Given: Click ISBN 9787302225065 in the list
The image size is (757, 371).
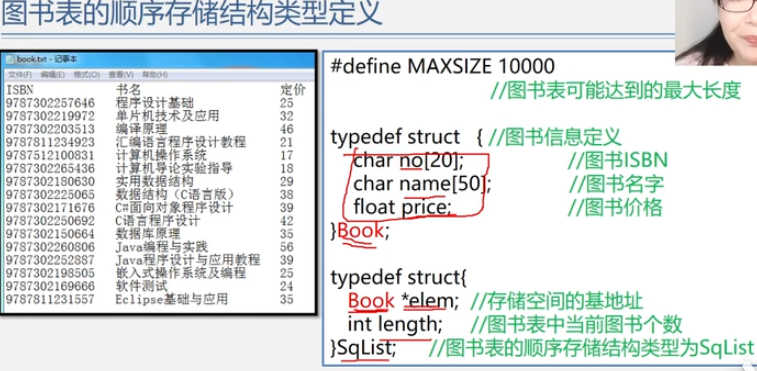Looking at the screenshot, I should pos(50,195).
